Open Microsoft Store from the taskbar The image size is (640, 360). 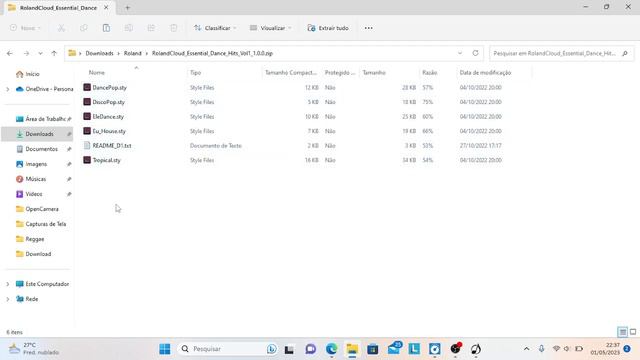pyautogui.click(x=373, y=349)
